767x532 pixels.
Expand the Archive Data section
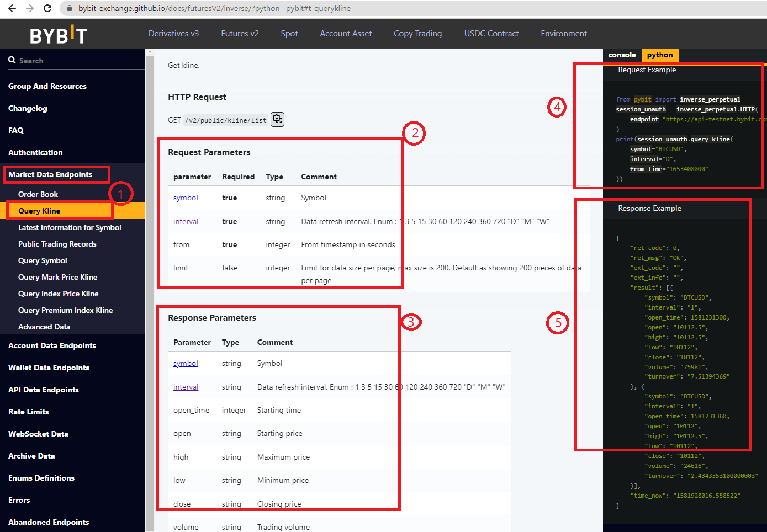(31, 456)
